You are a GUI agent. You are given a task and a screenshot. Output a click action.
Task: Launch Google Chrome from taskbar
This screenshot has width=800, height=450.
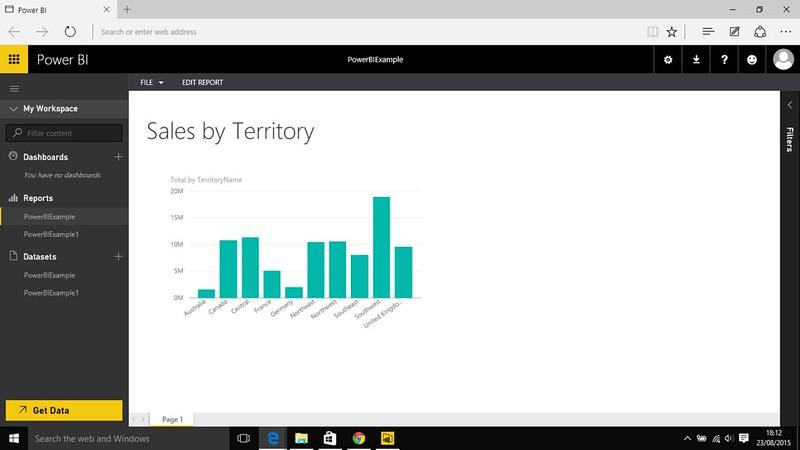pos(359,438)
